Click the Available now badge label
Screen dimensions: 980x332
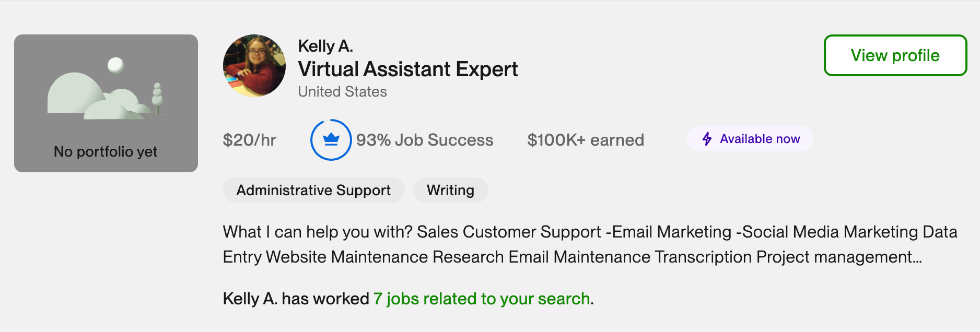pyautogui.click(x=760, y=139)
